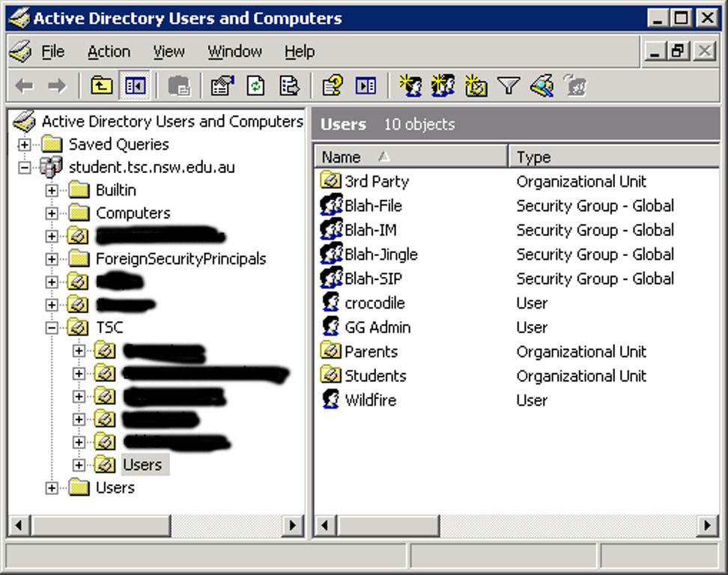This screenshot has height=575, width=728.
Task: Click the Type cell in the Students row
Action: click(x=581, y=376)
